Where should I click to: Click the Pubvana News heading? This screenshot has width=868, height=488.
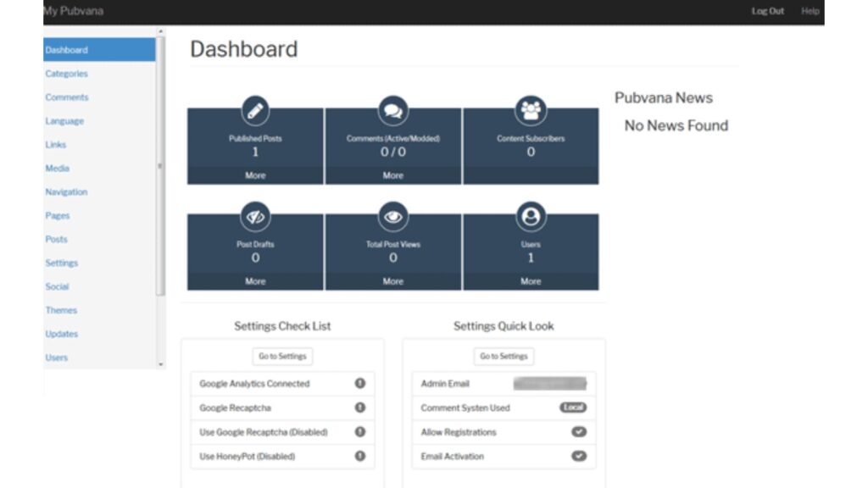click(x=663, y=98)
